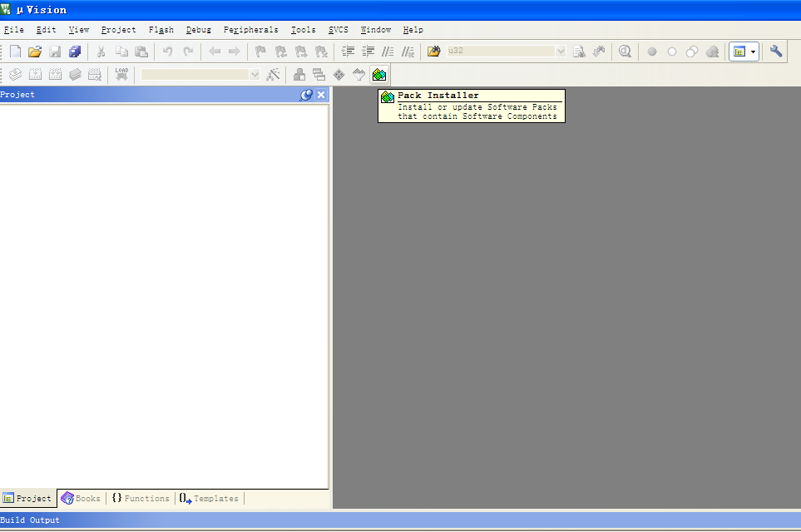801x532 pixels.
Task: Open the find text 'u32' dropdown arrow
Action: tap(561, 51)
